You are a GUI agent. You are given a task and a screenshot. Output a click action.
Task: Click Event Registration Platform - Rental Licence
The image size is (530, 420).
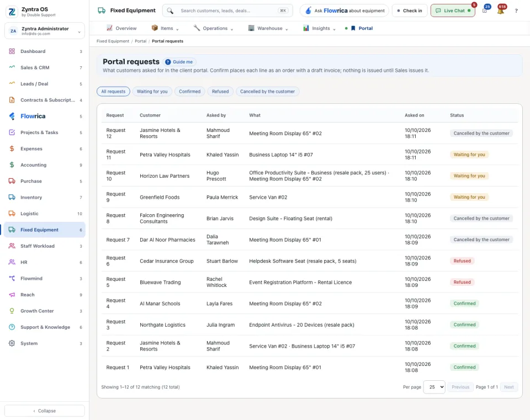click(300, 283)
